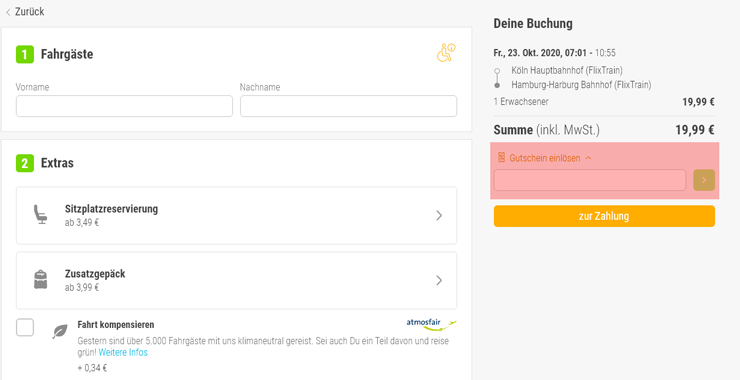
Task: Click the voucher icon next to Gutschein einlösen
Action: click(x=501, y=158)
